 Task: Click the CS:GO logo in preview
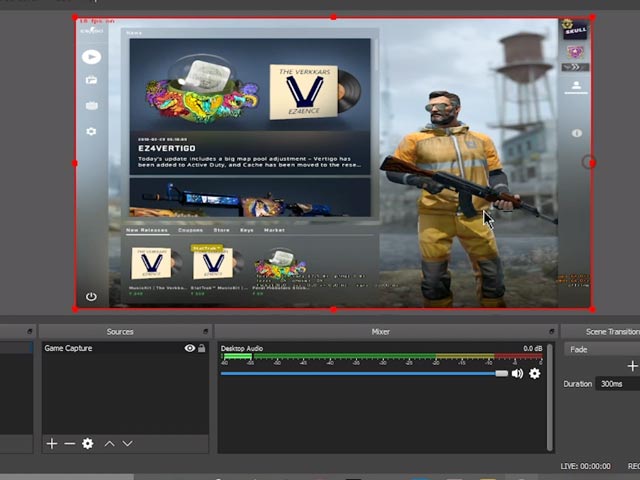click(91, 30)
